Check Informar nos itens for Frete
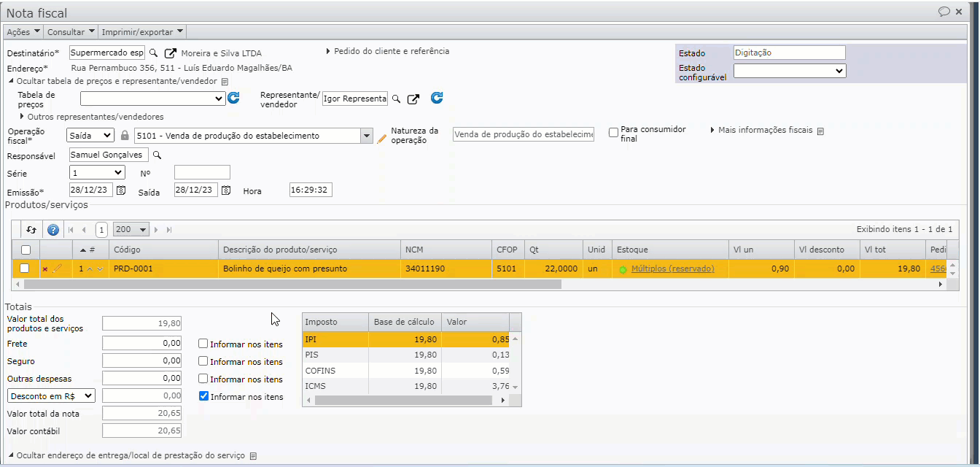Screen dimensions: 980x467 point(203,344)
